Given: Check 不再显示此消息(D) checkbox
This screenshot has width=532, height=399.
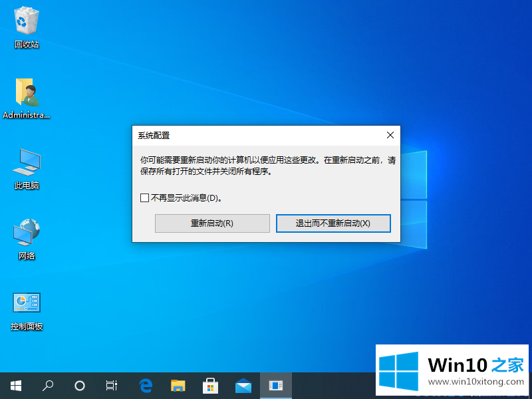Looking at the screenshot, I should 144,198.
